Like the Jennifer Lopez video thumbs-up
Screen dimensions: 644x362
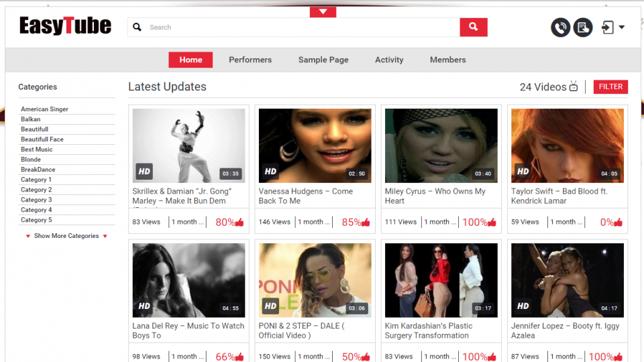(x=618, y=357)
